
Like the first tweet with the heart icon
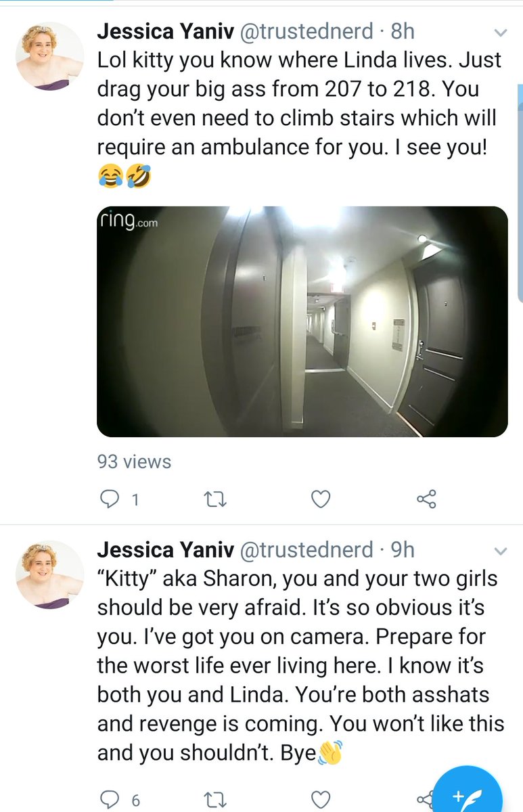pyautogui.click(x=320, y=499)
